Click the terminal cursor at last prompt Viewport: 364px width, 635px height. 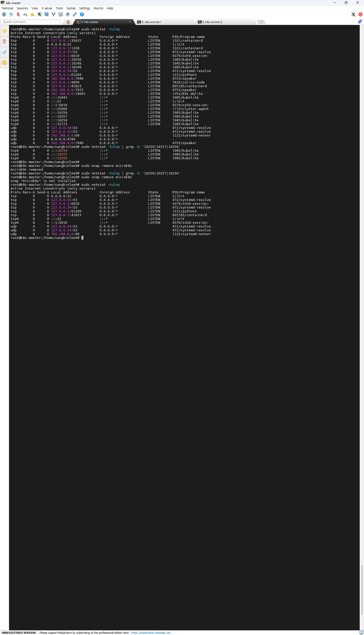(x=82, y=238)
